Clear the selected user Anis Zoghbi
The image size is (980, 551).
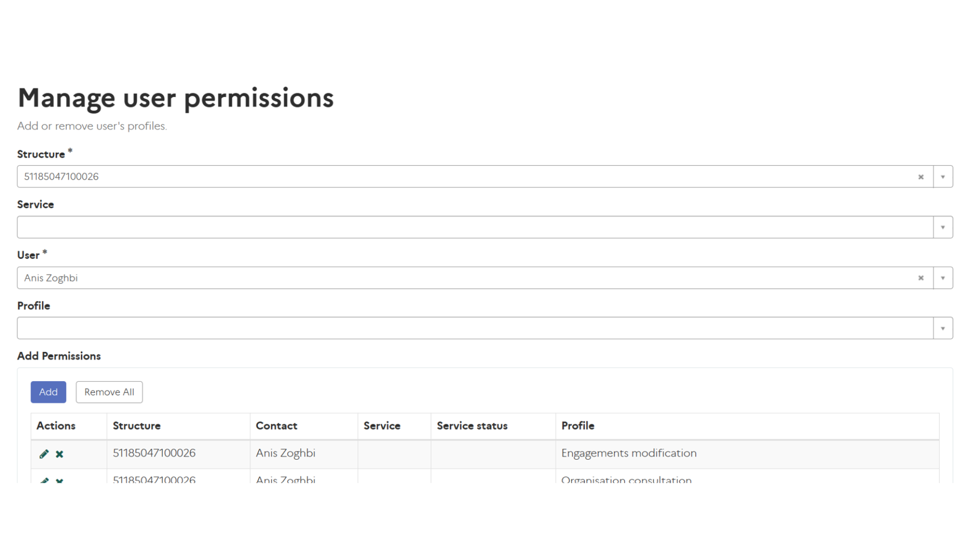coord(921,278)
